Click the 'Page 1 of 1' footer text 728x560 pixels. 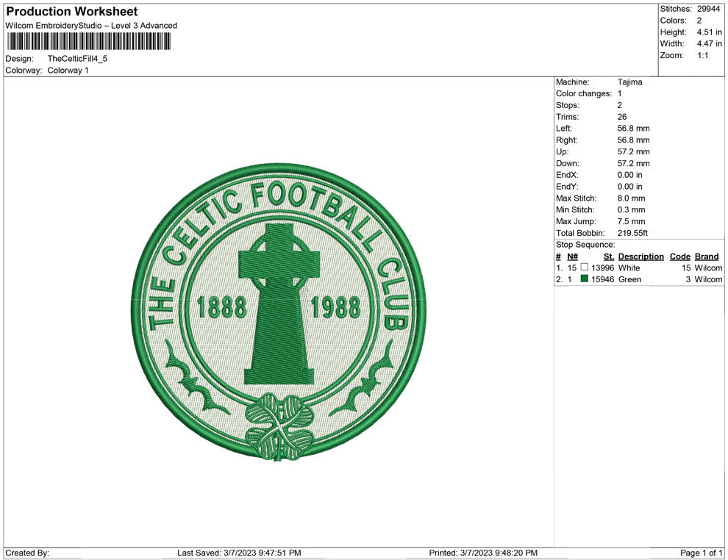(701, 553)
